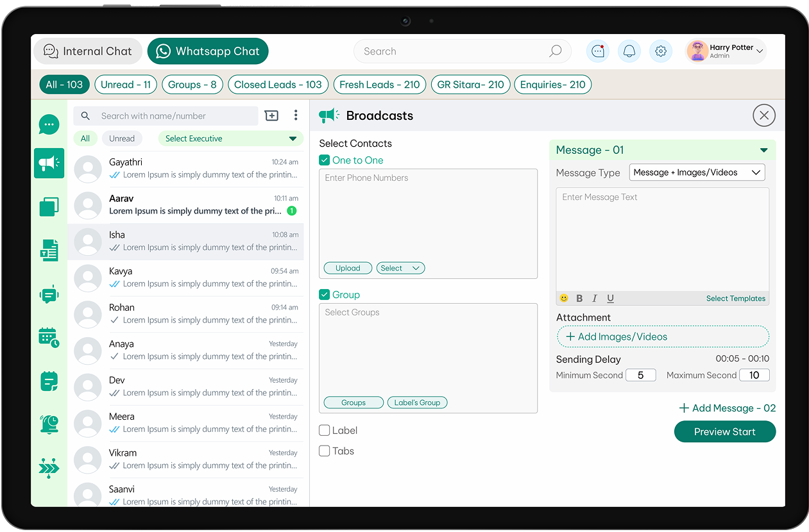The height and width of the screenshot is (532, 809).
Task: Uncheck the Group checkbox
Action: point(325,295)
